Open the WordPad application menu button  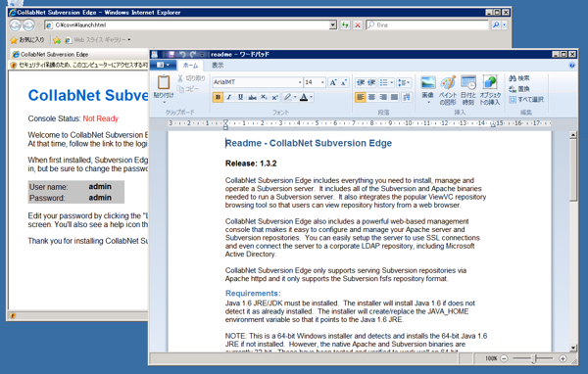(x=163, y=66)
